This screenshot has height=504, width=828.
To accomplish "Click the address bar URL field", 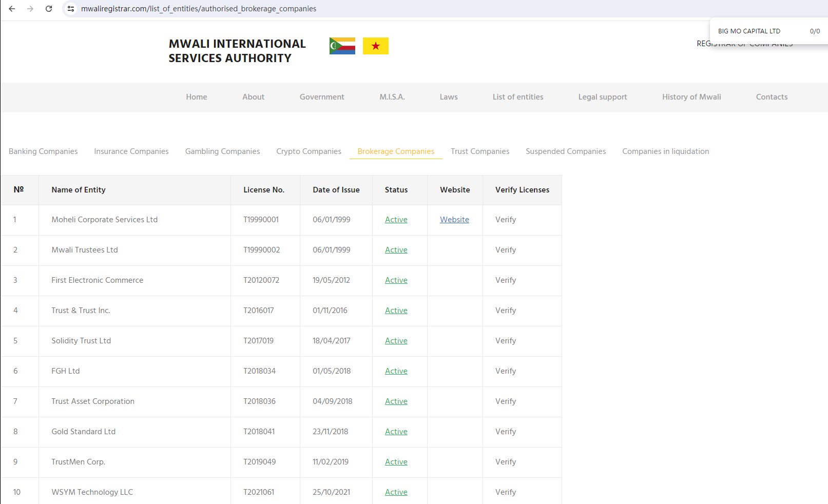I will [x=199, y=9].
